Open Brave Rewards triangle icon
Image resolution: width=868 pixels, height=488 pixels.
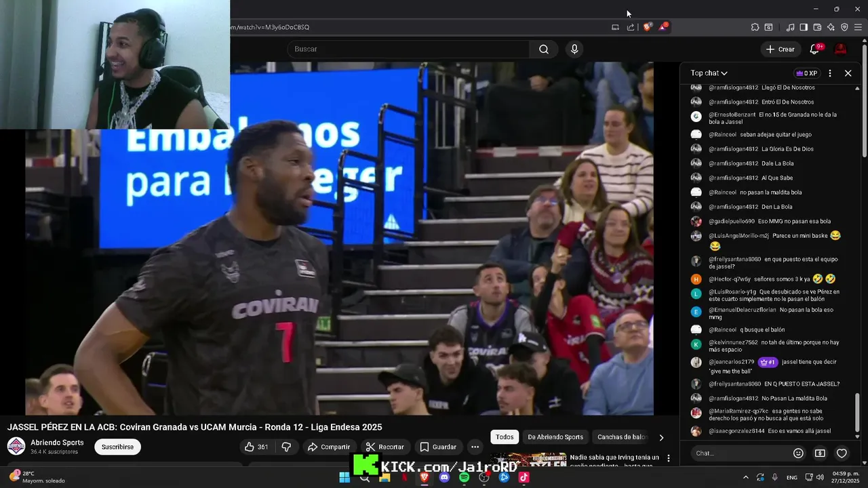click(663, 27)
